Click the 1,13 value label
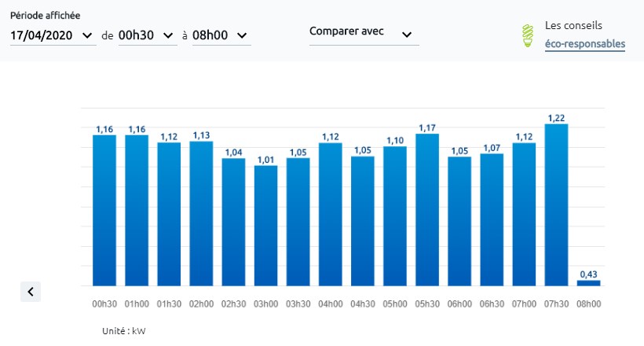This screenshot has height=346, width=644. point(201,135)
